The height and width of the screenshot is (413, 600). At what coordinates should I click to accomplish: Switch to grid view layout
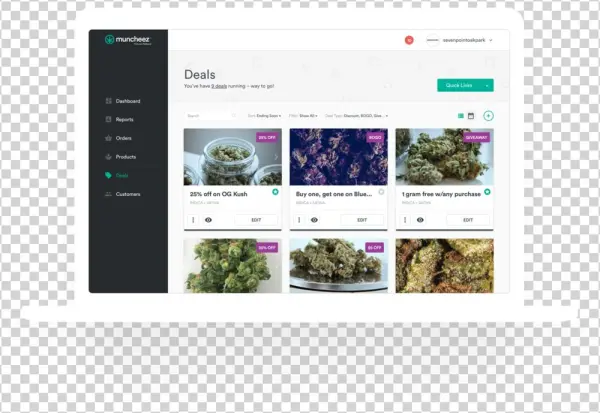coord(462,116)
